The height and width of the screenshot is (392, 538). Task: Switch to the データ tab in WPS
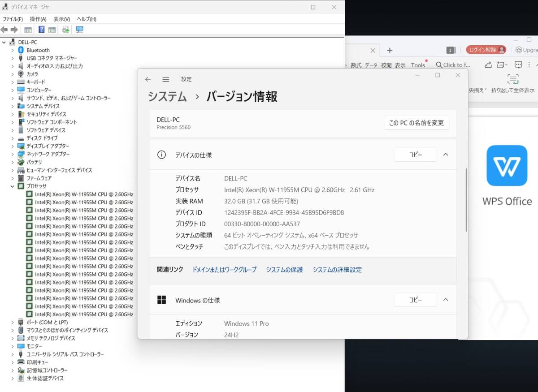371,65
